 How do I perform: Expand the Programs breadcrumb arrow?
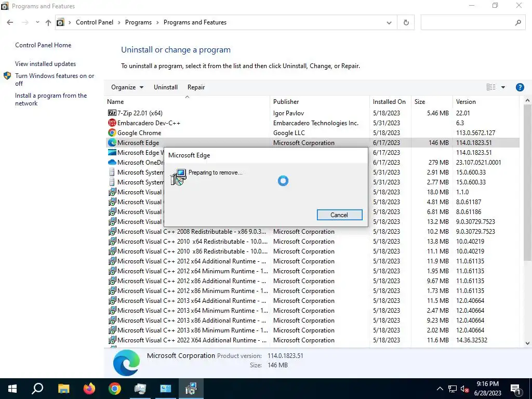coord(158,22)
